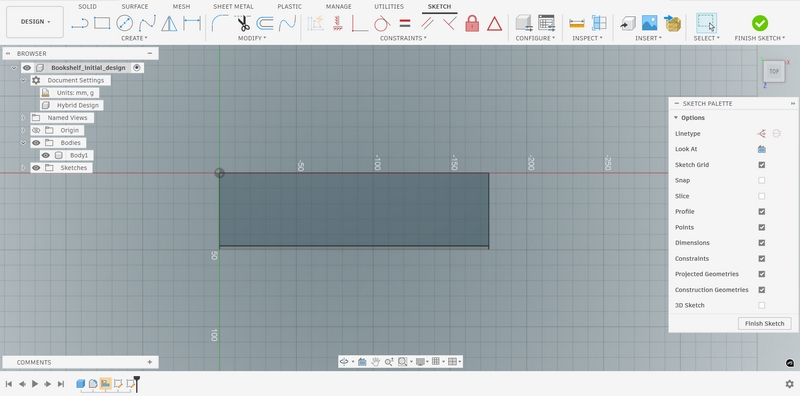Select the Spline sketch tool
The width and height of the screenshot is (800, 396).
pos(147,23)
